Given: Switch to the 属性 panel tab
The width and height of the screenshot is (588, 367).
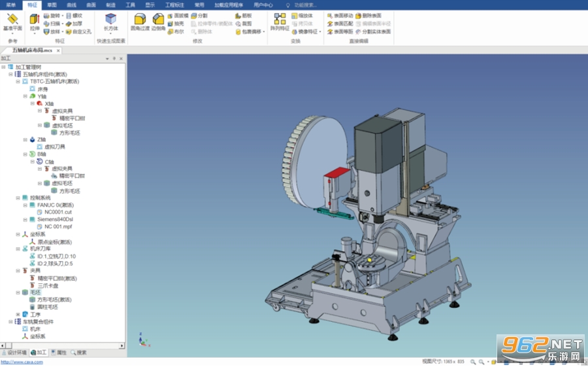Looking at the screenshot, I should [59, 353].
